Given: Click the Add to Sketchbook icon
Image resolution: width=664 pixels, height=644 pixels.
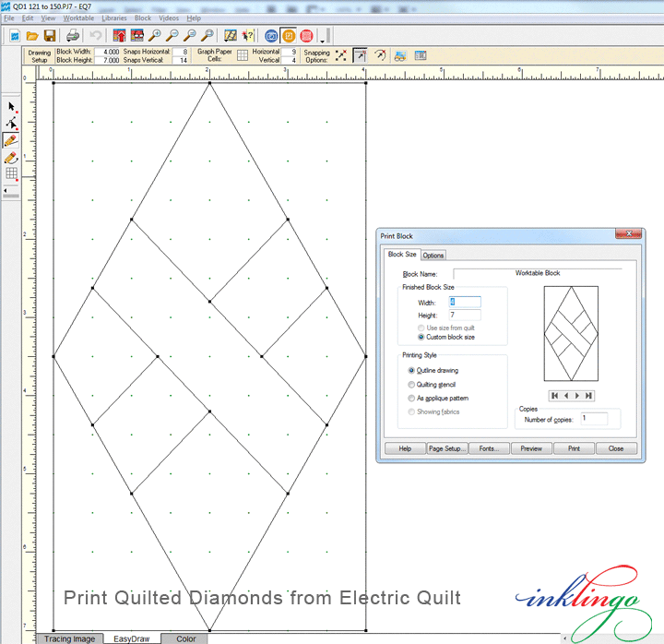Looking at the screenshot, I should coord(119,36).
